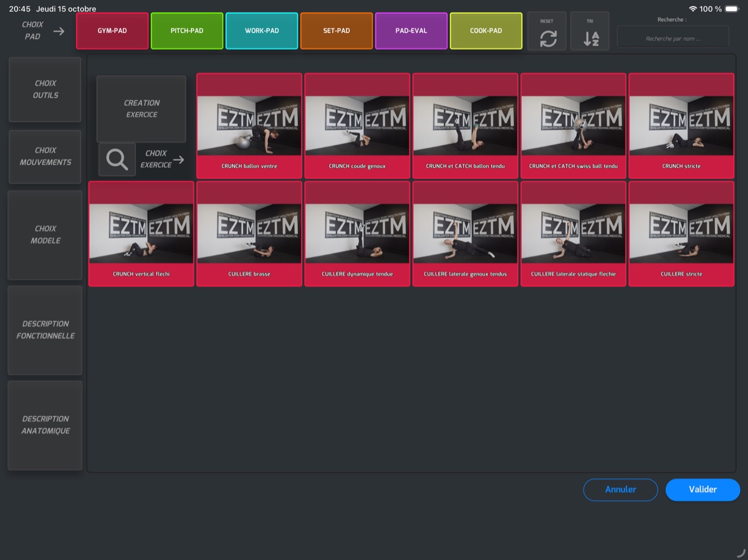This screenshot has height=560, width=748.
Task: Tap the clock showing 20:45
Action: point(19,9)
